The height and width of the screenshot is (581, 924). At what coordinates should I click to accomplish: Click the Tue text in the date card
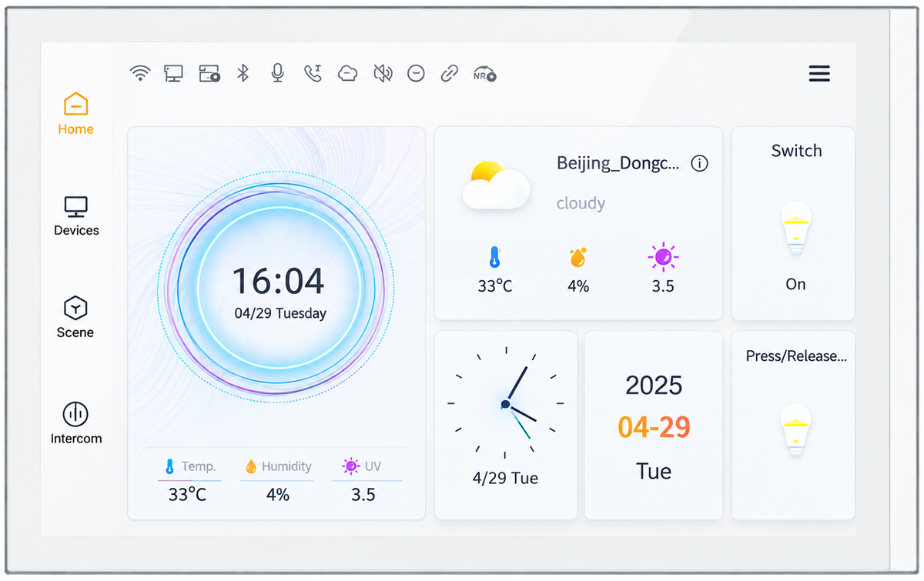[x=654, y=471]
